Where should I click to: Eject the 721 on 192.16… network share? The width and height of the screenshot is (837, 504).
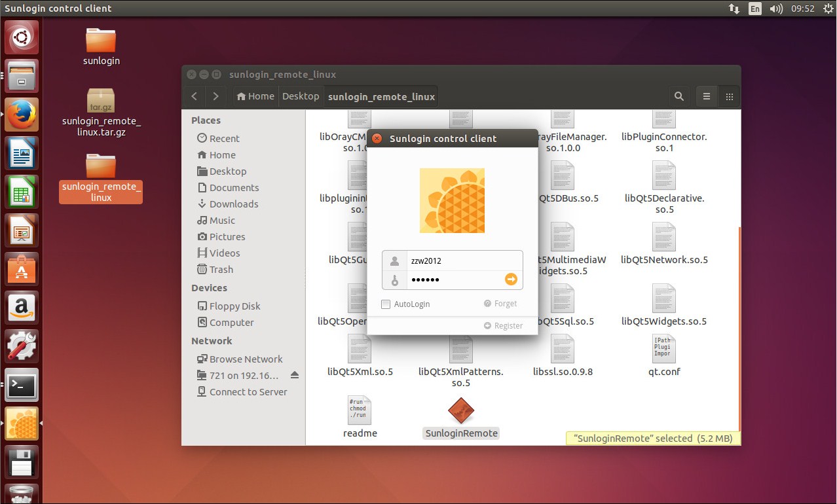(x=294, y=375)
